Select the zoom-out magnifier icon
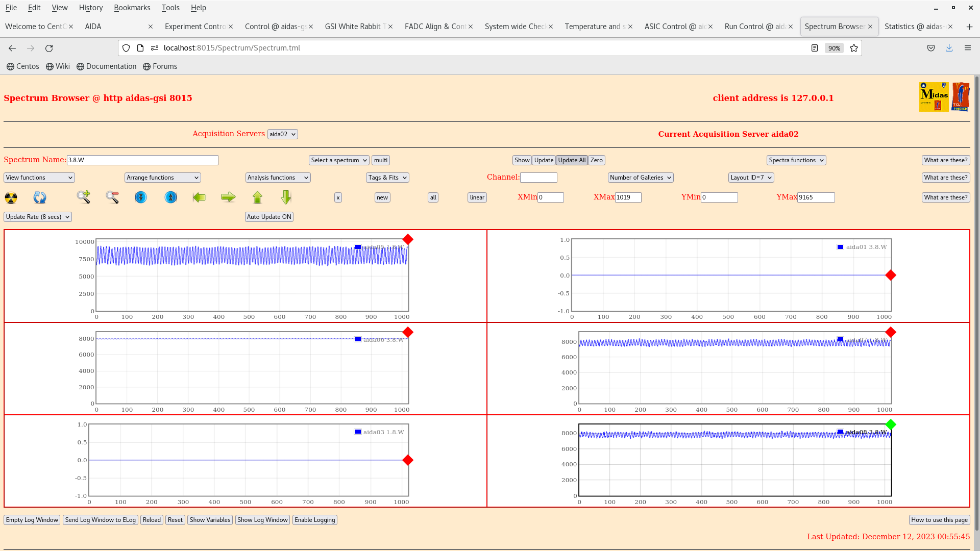 (x=112, y=197)
